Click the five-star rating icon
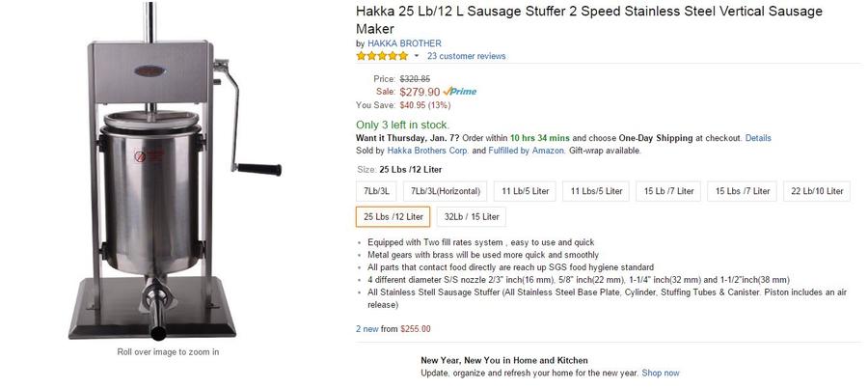The width and height of the screenshot is (868, 389). [382, 56]
